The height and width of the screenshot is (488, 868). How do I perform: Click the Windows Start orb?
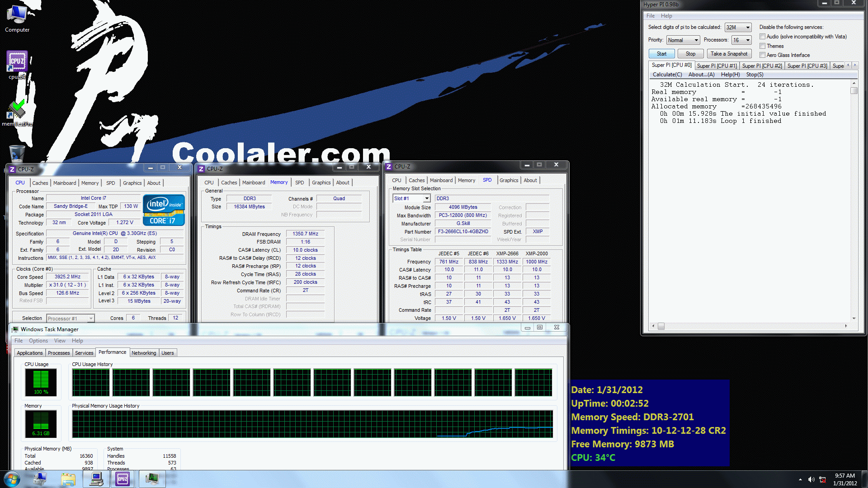tap(12, 479)
